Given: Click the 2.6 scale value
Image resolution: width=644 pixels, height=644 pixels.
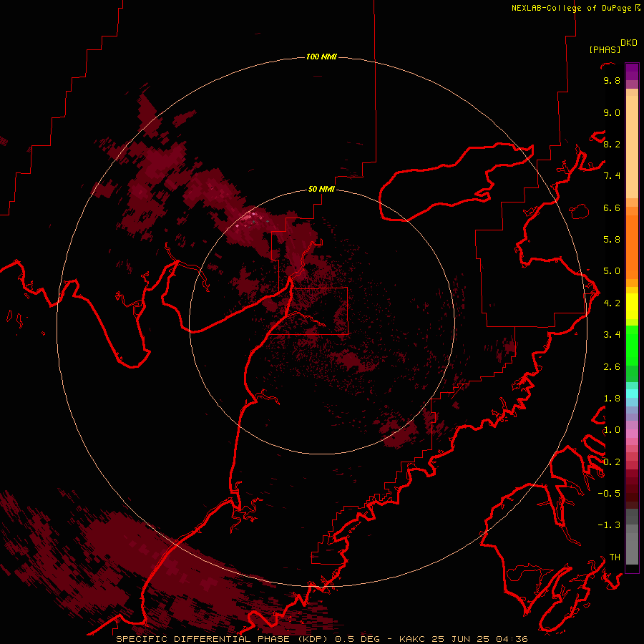Looking at the screenshot, I should 612,367.
